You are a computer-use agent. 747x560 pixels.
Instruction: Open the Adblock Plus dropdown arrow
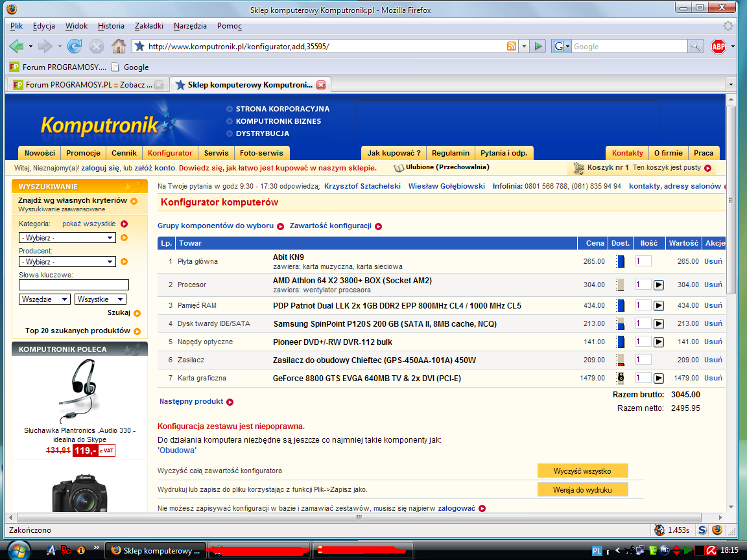point(733,46)
